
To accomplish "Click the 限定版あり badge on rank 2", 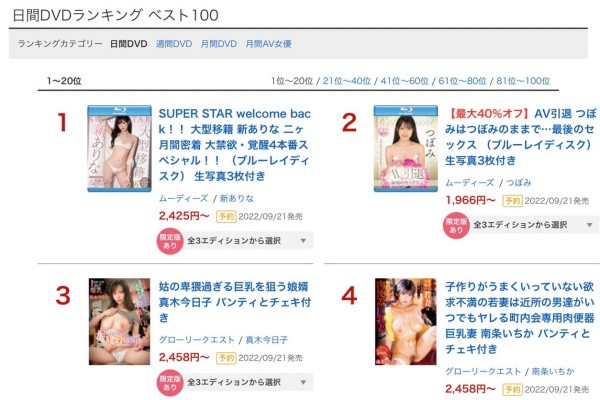I will (x=456, y=226).
